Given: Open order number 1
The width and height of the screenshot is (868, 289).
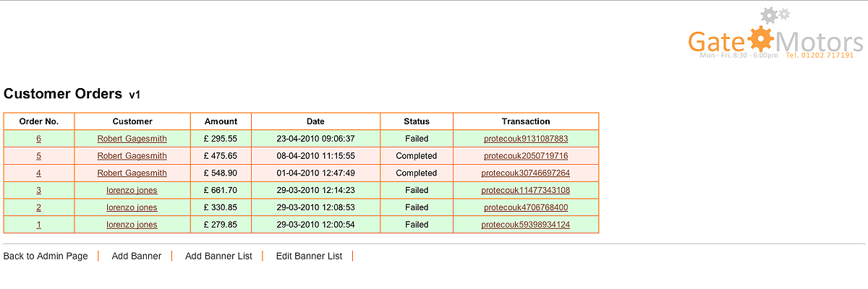Looking at the screenshot, I should pos(38,225).
